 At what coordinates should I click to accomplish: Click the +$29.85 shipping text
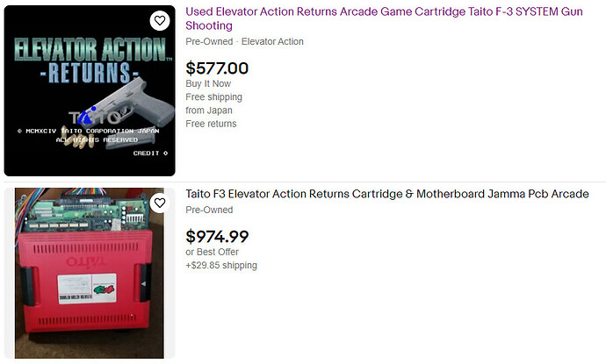click(221, 265)
